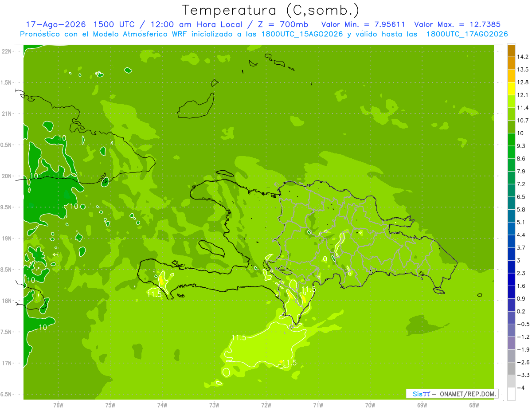Viewport: 532px width, 411px height.
Task: Click the "3.7" color scale label
Action: click(x=521, y=248)
